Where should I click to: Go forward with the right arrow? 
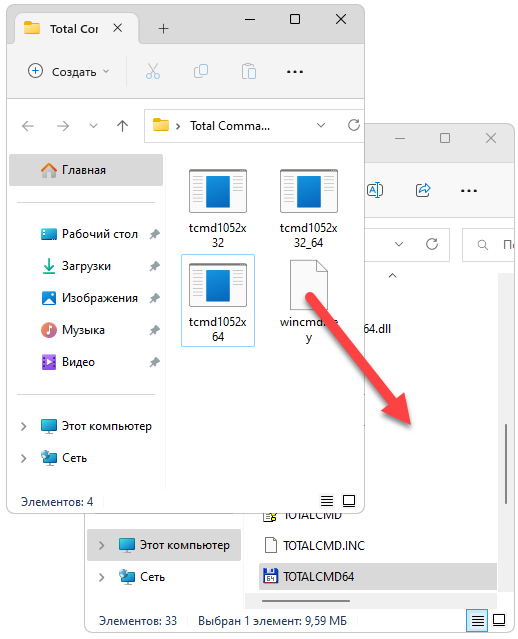[63, 126]
